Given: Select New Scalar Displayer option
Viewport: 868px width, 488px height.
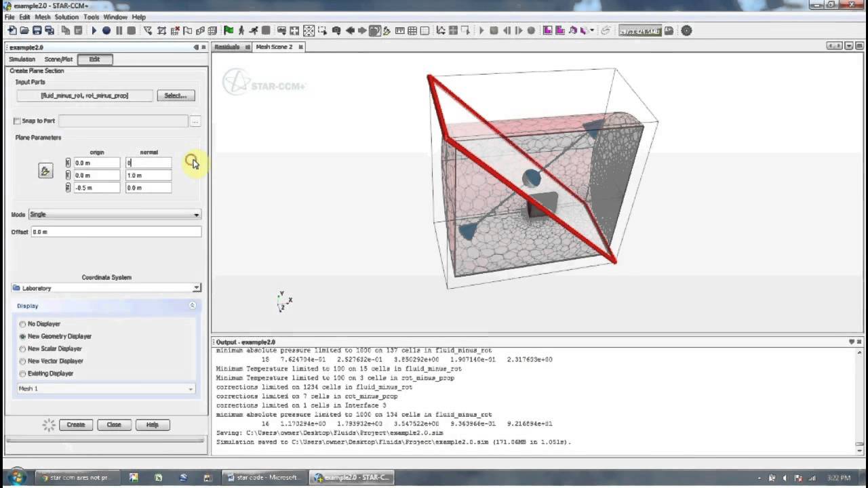Looking at the screenshot, I should (x=22, y=348).
